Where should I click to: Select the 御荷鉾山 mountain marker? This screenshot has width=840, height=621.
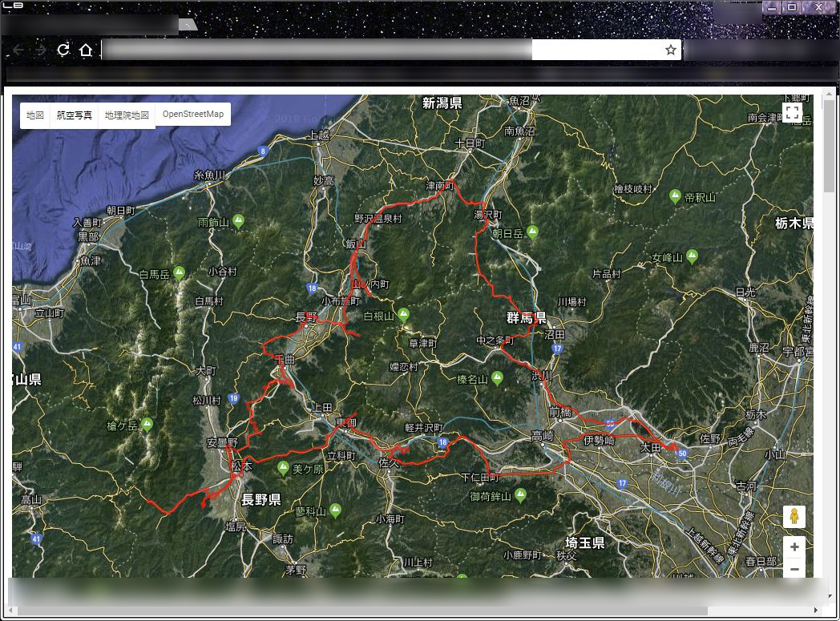[x=520, y=494]
